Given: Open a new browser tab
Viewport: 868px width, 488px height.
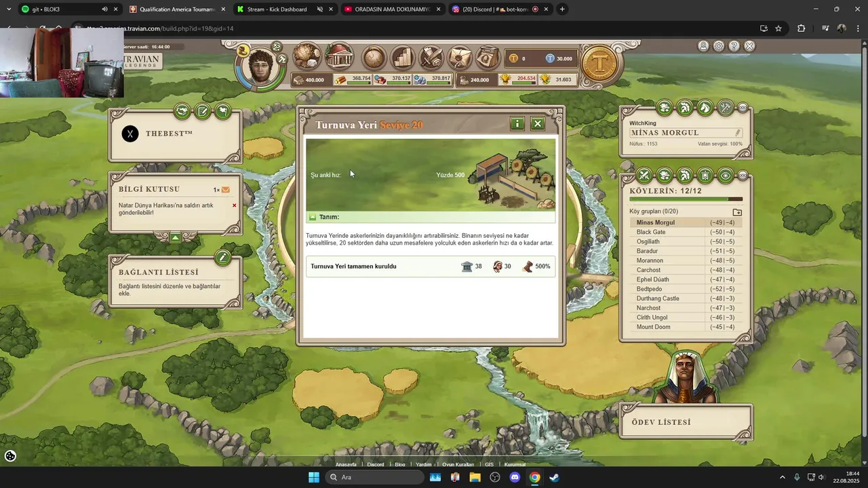Looking at the screenshot, I should 562,9.
